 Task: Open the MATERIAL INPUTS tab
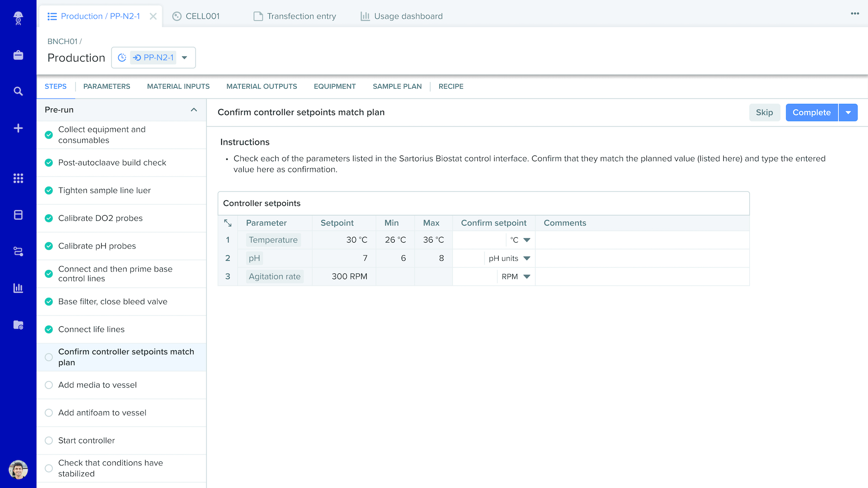[178, 86]
